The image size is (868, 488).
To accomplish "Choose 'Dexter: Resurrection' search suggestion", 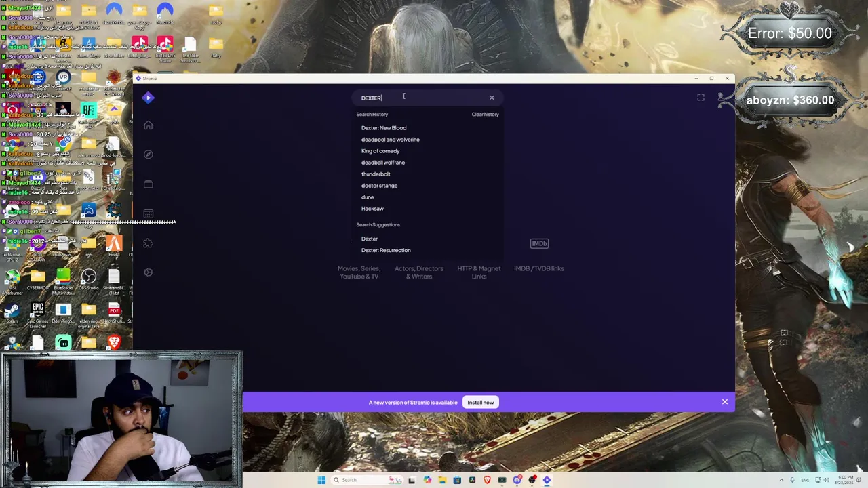I will tap(386, 250).
